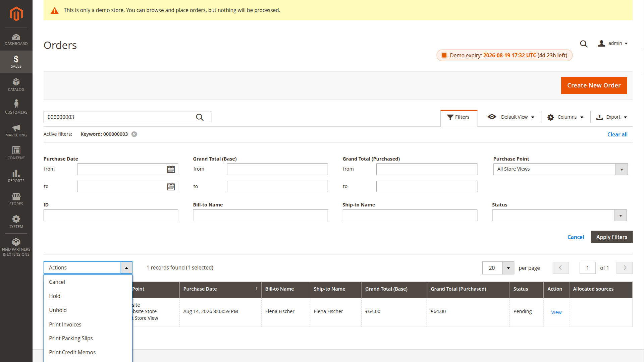
Task: Click the Magento logo icon
Action: pos(16,14)
